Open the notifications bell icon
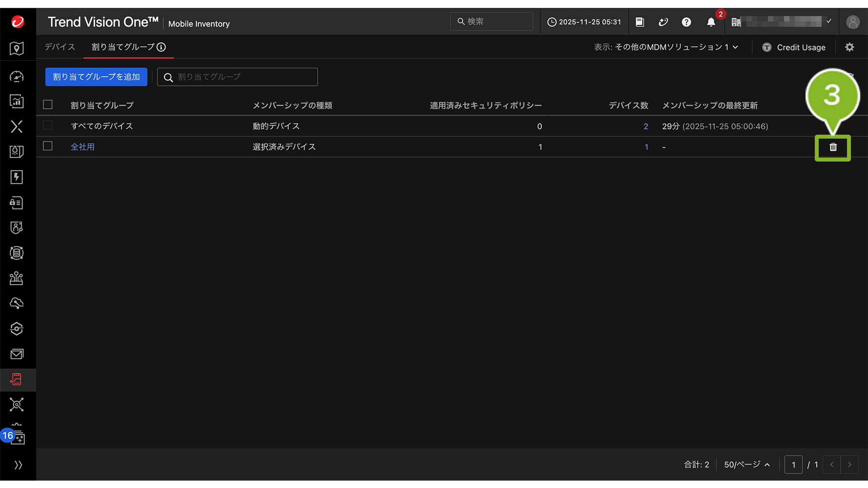The height and width of the screenshot is (488, 868). [711, 22]
